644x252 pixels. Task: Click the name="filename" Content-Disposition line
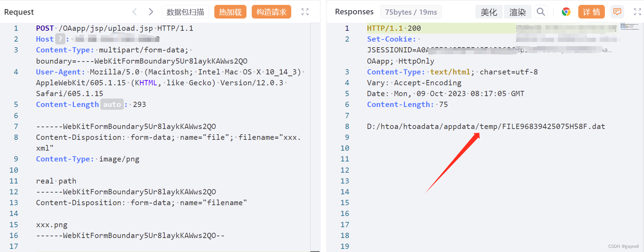(142, 203)
